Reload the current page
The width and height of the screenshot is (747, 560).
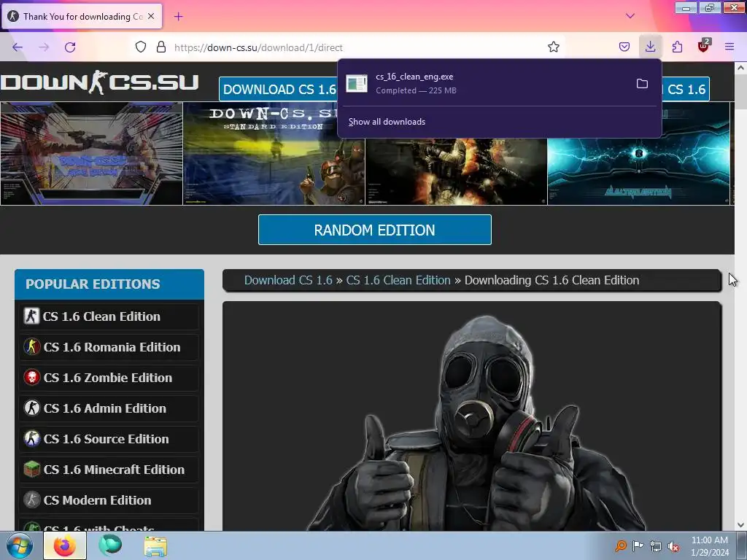coord(70,47)
